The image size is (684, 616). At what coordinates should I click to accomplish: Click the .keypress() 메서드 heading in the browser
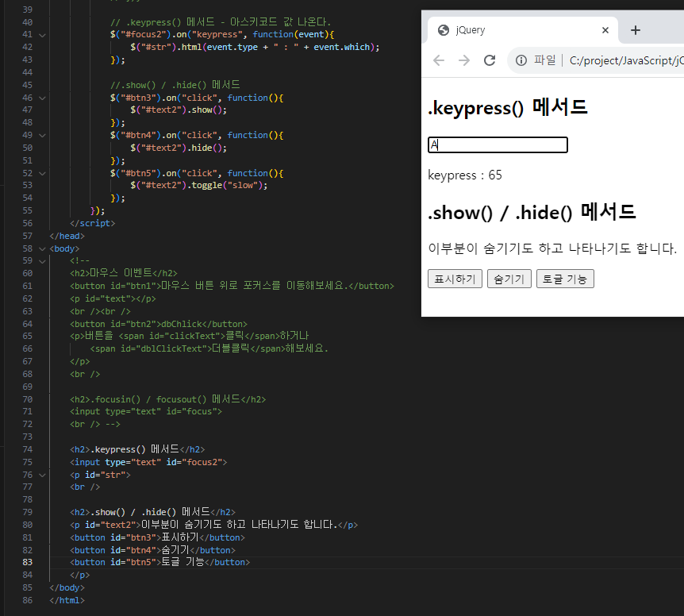click(x=508, y=107)
